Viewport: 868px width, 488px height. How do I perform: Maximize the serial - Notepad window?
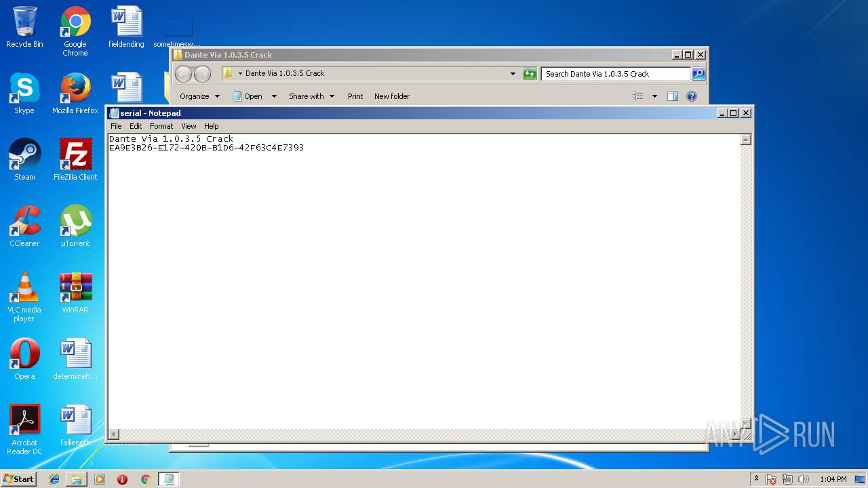pyautogui.click(x=733, y=113)
